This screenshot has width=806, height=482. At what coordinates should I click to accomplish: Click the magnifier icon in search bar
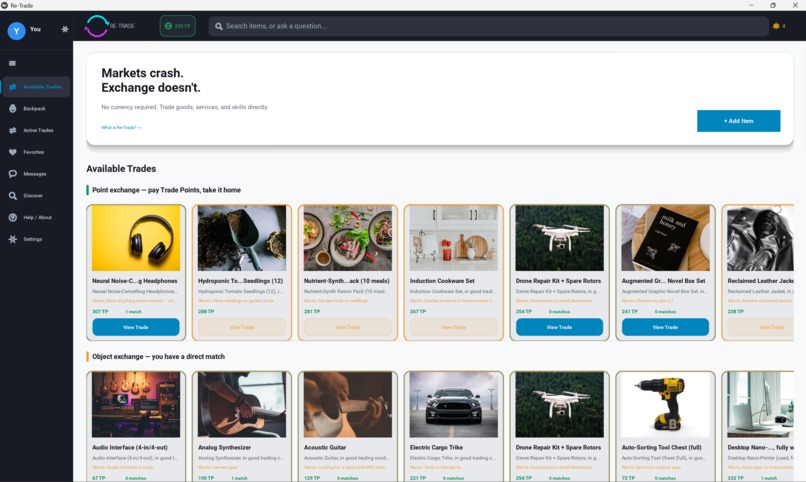(218, 26)
